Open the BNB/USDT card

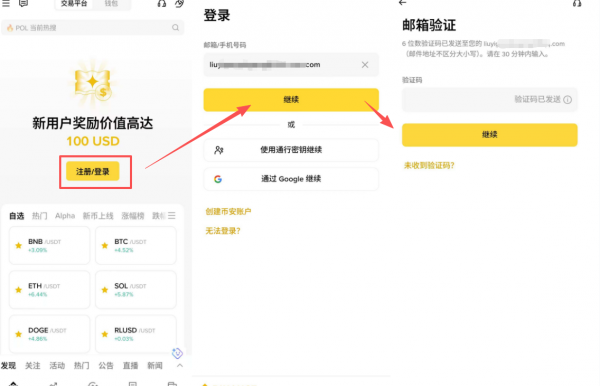pyautogui.click(x=49, y=245)
